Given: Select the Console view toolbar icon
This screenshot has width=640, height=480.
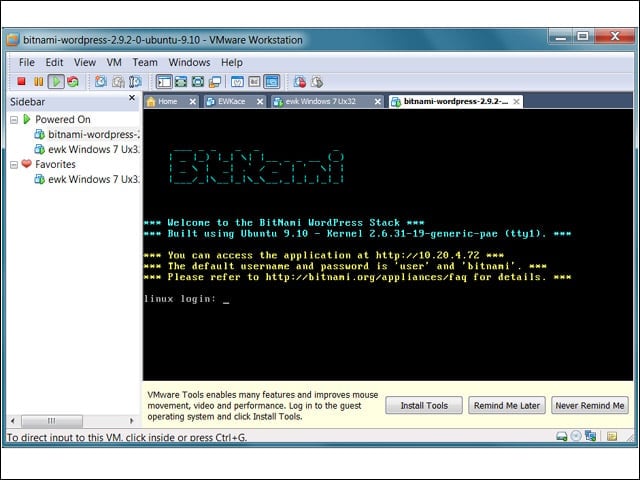Looking at the screenshot, I should (272, 82).
